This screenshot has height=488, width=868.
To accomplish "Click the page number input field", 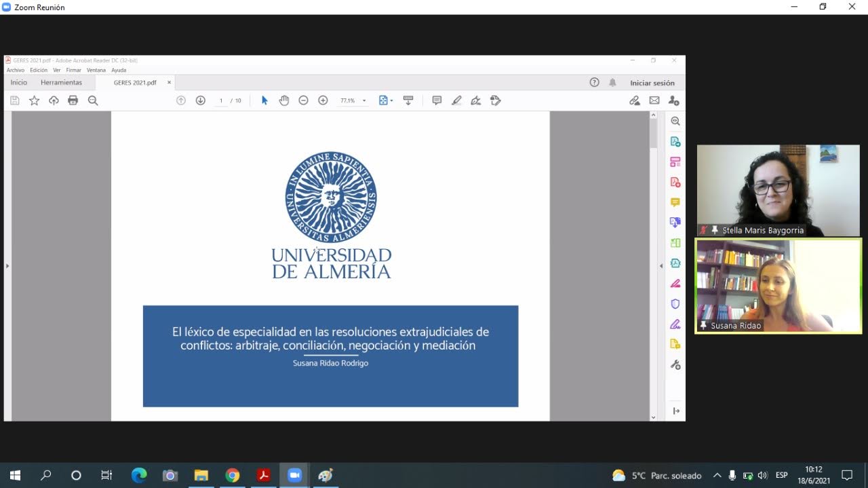I will (x=221, y=100).
